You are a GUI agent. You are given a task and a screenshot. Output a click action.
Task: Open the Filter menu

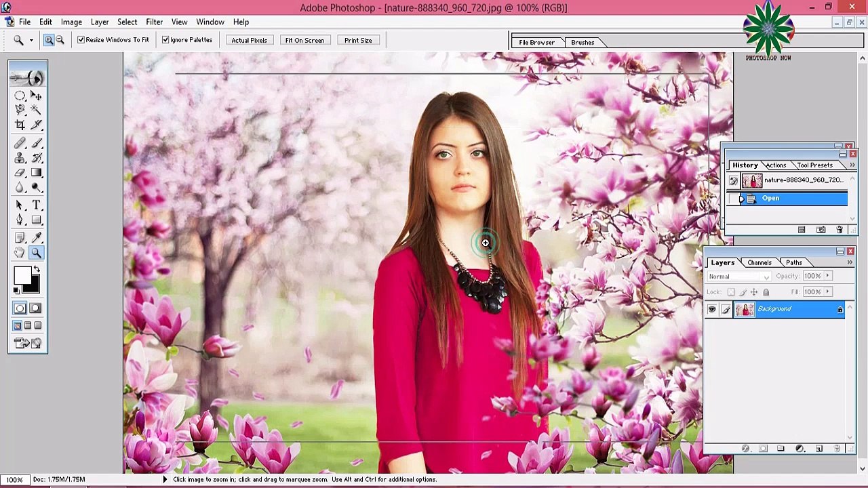point(154,22)
